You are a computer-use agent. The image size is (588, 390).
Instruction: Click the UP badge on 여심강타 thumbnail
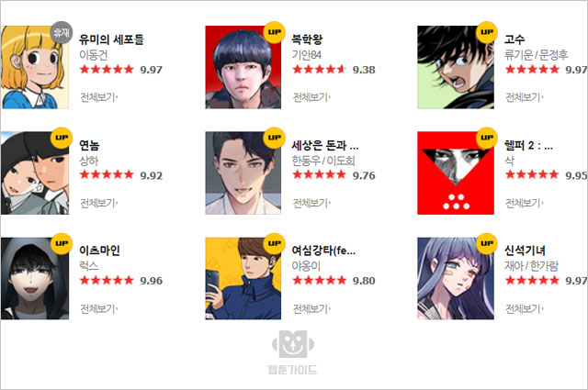click(274, 243)
